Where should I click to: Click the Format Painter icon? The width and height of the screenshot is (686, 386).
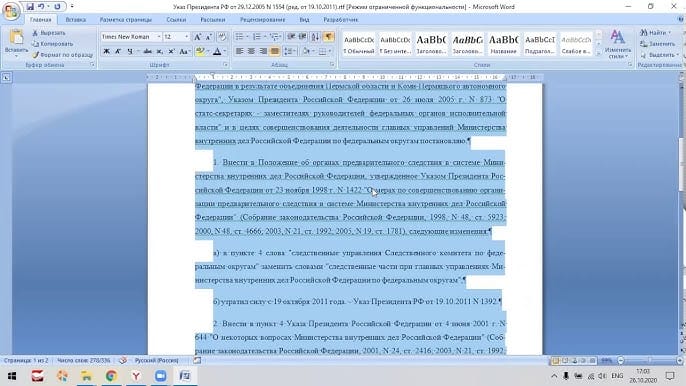coord(62,55)
